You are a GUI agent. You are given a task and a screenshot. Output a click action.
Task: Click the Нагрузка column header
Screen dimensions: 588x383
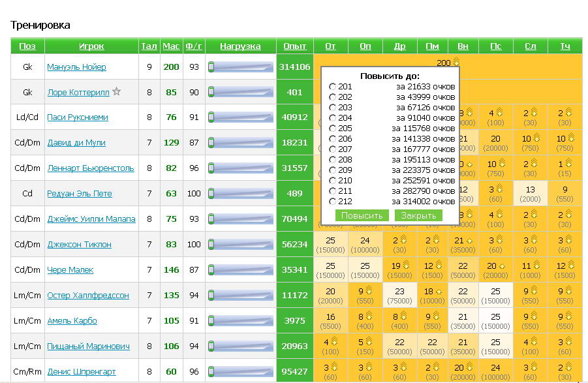point(240,46)
